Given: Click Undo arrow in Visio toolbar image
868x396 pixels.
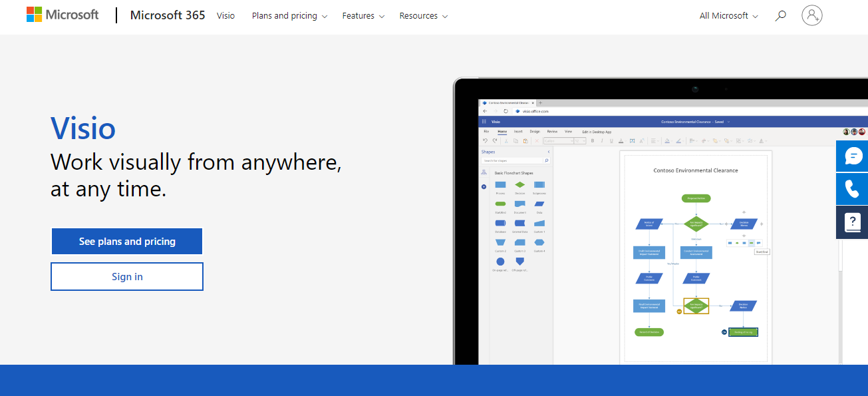Looking at the screenshot, I should click(485, 140).
